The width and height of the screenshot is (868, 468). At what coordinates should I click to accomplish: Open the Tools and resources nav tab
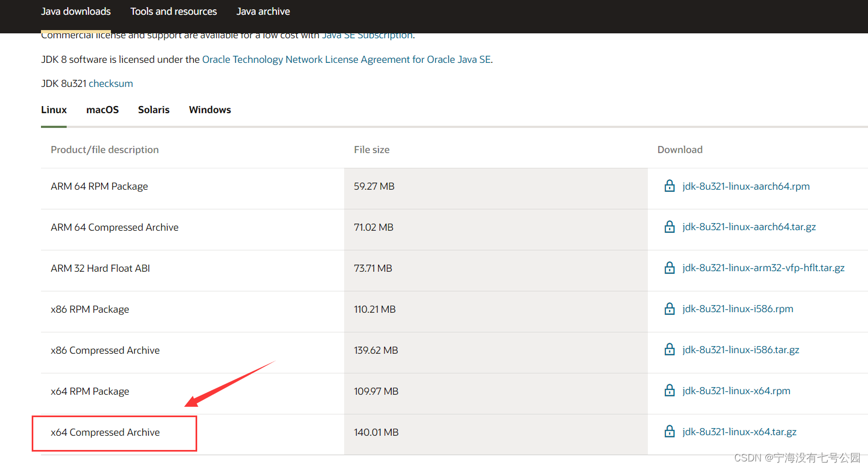(x=174, y=11)
